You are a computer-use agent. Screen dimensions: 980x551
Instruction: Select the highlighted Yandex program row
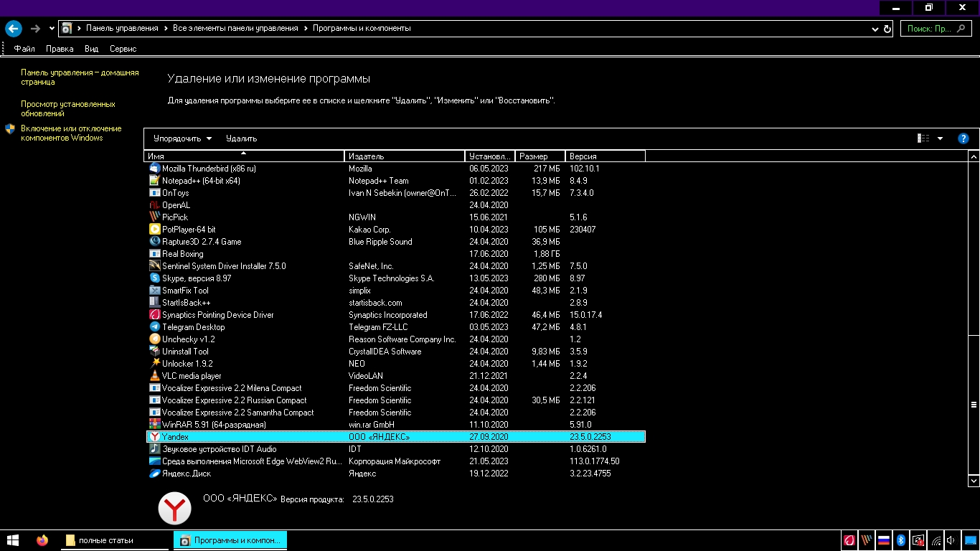tap(396, 437)
